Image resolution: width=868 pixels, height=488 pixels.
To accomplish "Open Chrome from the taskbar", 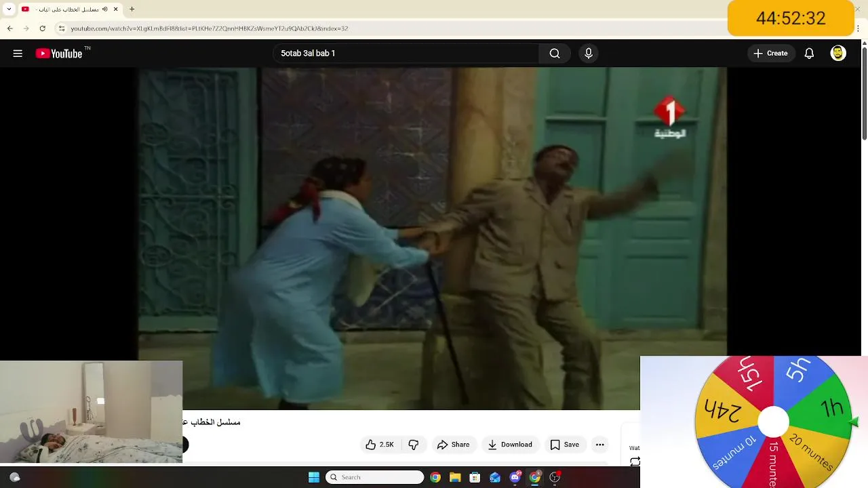I will tap(435, 477).
